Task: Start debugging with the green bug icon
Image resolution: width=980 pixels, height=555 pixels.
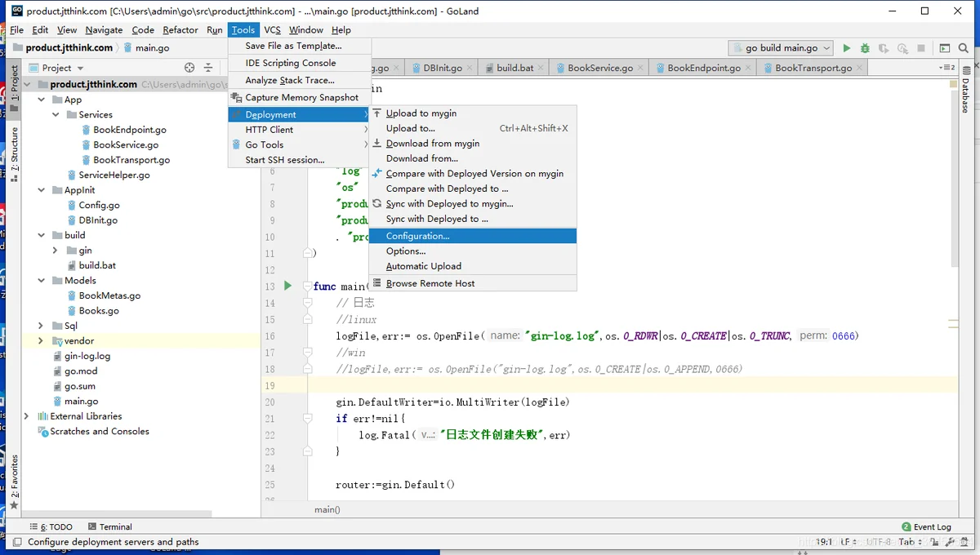Action: [x=865, y=48]
